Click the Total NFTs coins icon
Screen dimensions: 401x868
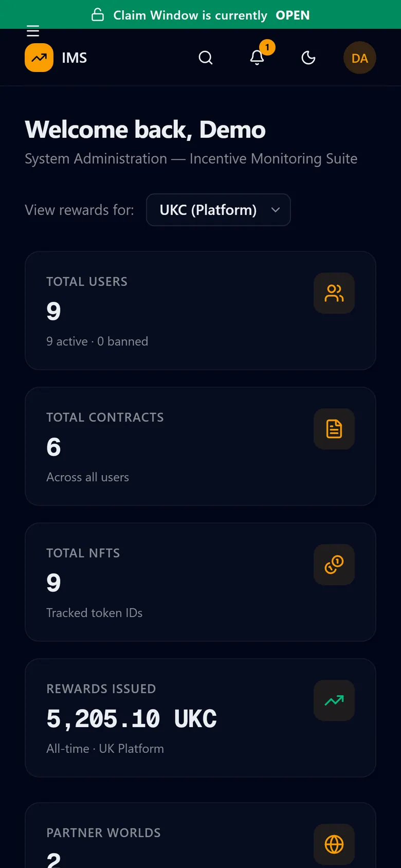334,565
